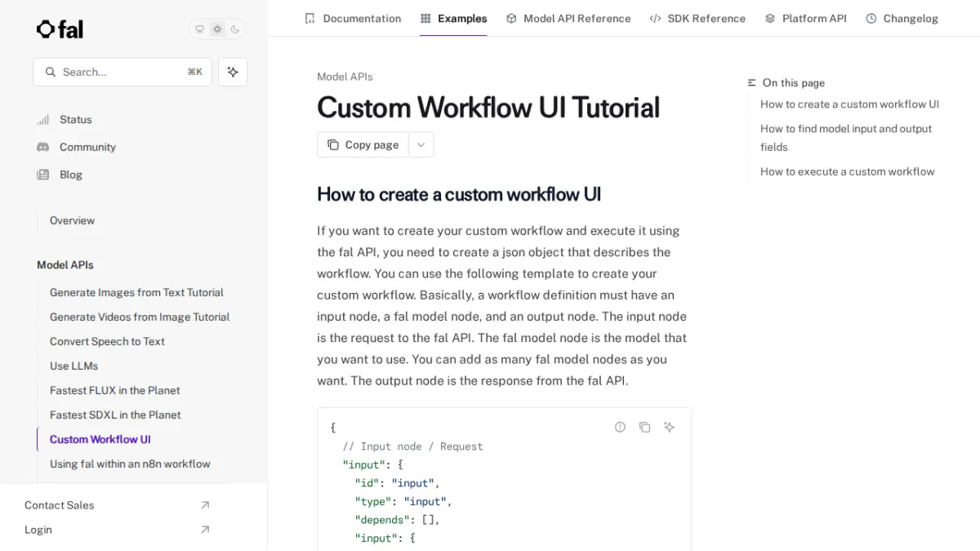Open the Changelog tab
980x551 pixels.
click(x=902, y=18)
